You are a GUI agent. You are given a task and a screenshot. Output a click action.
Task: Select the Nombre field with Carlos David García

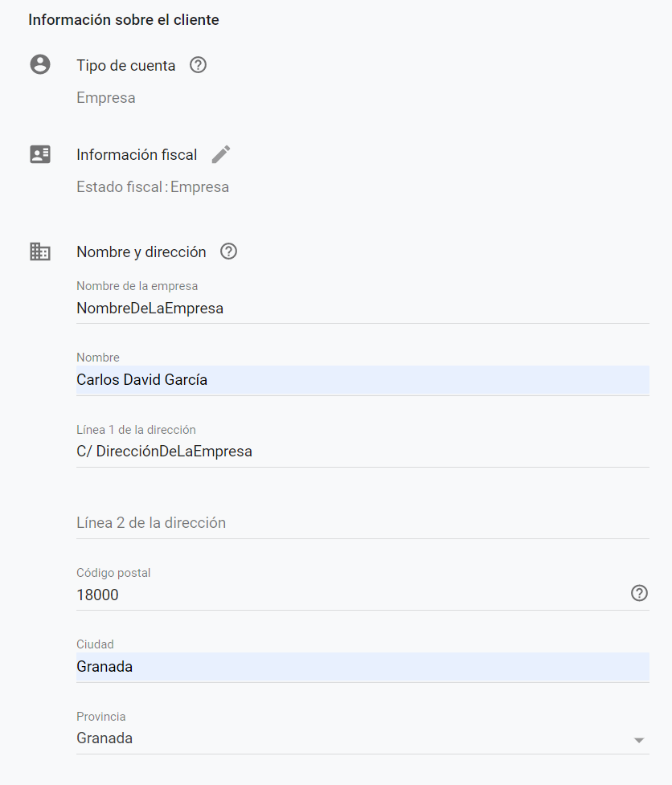pos(363,380)
